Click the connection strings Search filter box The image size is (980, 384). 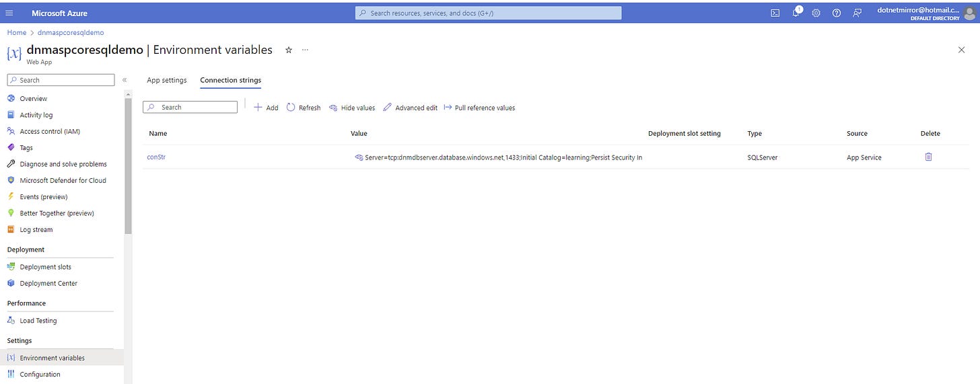(190, 107)
